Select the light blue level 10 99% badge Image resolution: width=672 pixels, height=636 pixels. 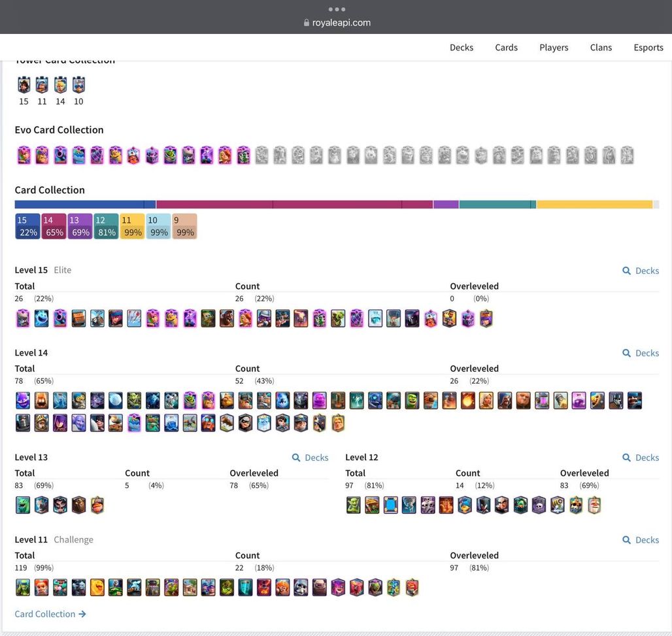pyautogui.click(x=159, y=226)
